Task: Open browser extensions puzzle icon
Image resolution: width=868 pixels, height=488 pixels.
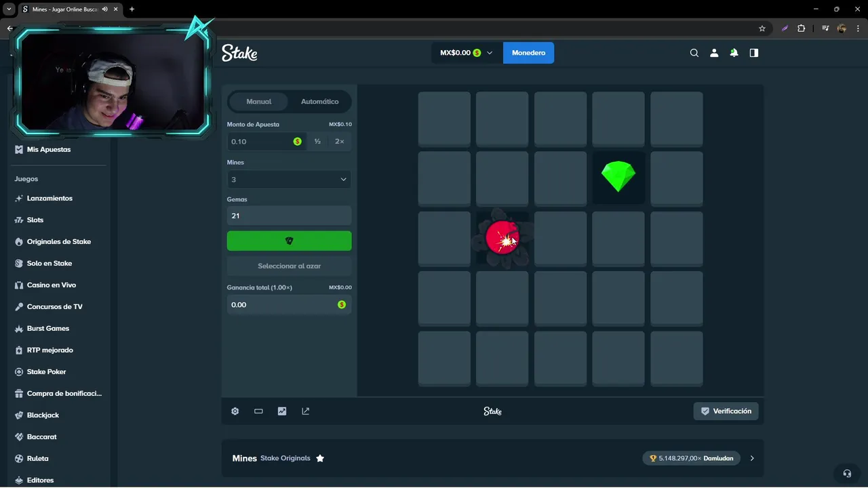Action: coord(802,28)
